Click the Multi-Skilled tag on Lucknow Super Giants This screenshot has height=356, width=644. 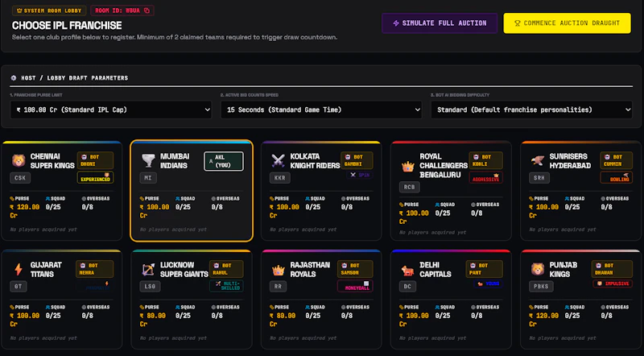tap(226, 285)
